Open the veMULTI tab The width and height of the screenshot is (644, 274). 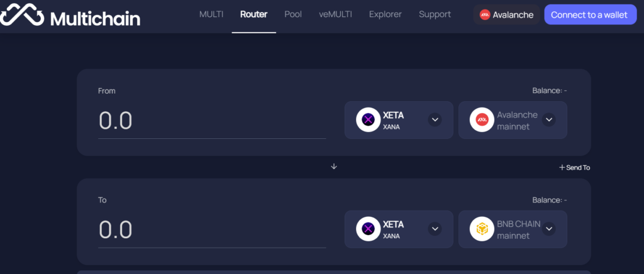[336, 14]
